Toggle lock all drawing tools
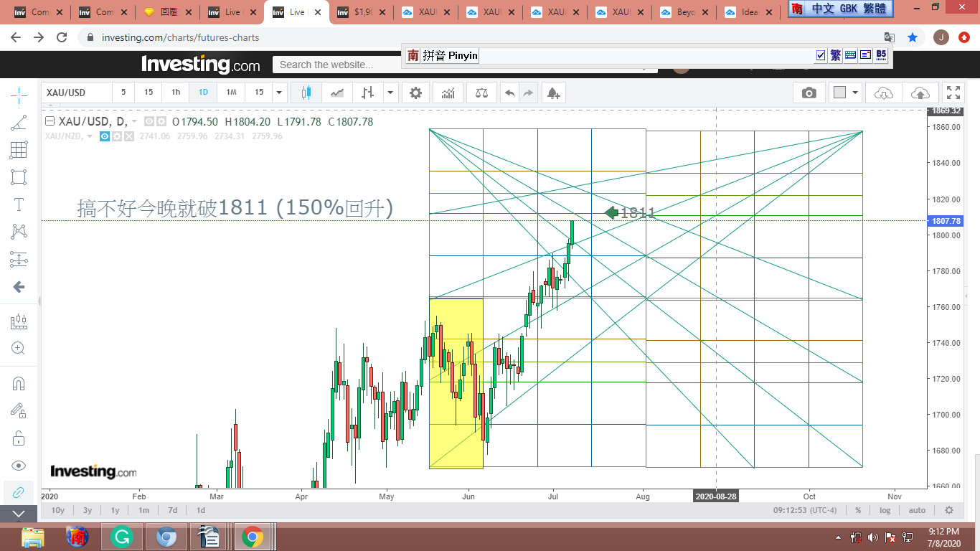Image resolution: width=980 pixels, height=551 pixels. 19,438
